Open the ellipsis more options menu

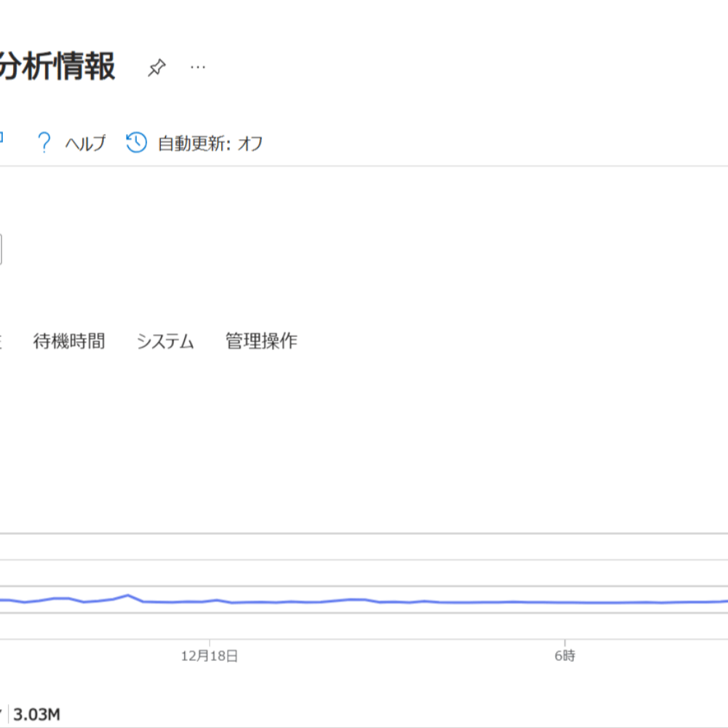point(197,68)
